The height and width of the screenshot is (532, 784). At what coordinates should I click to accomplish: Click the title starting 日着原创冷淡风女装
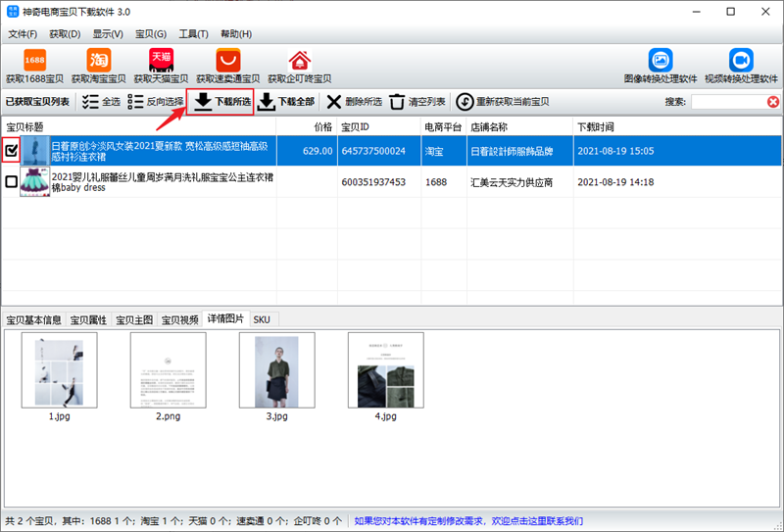pyautogui.click(x=160, y=151)
